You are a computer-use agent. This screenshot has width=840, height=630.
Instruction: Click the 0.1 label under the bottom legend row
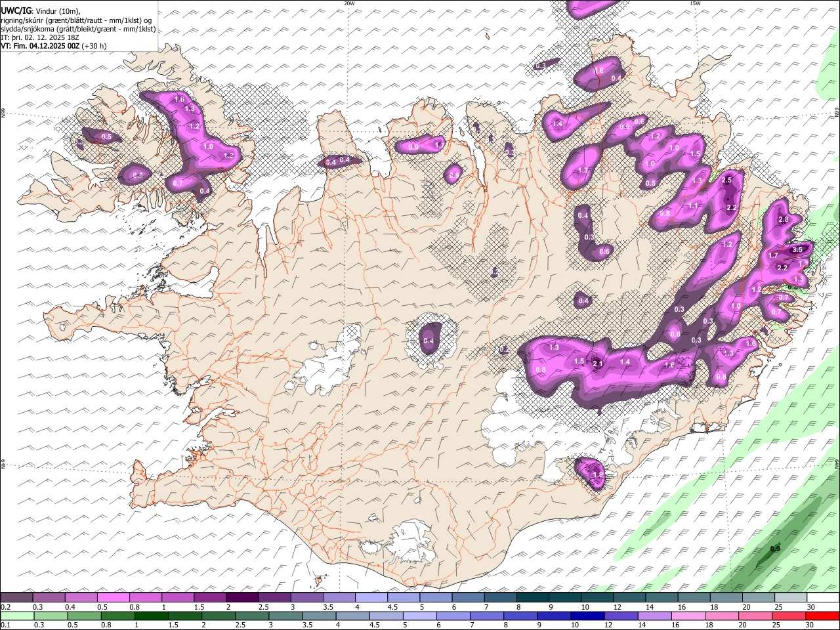[5, 625]
